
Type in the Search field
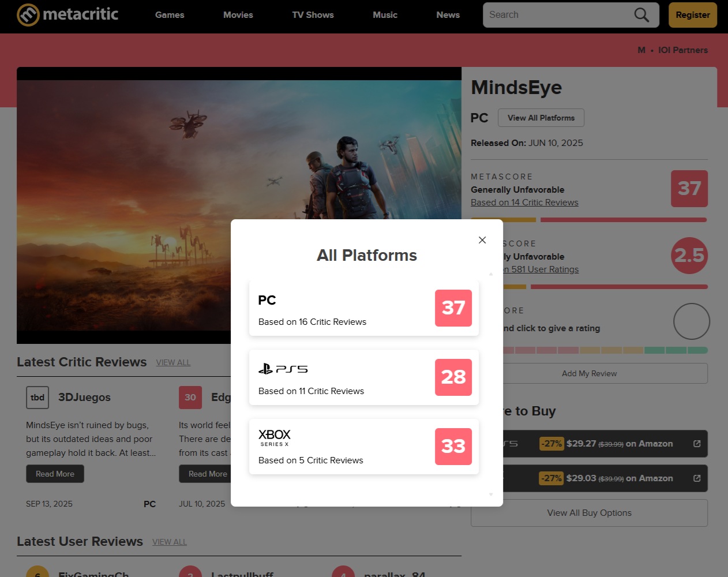pyautogui.click(x=557, y=15)
